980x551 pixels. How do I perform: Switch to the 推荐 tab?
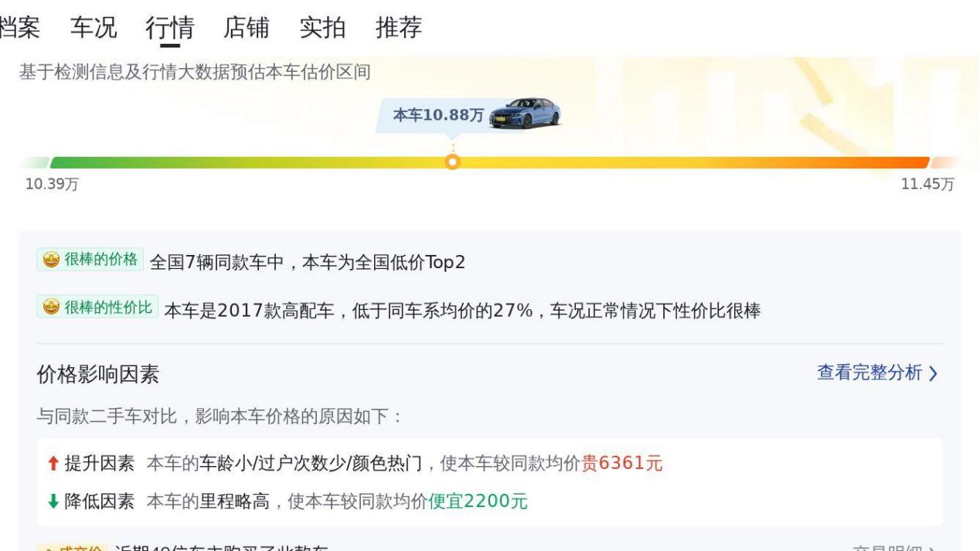pyautogui.click(x=399, y=28)
